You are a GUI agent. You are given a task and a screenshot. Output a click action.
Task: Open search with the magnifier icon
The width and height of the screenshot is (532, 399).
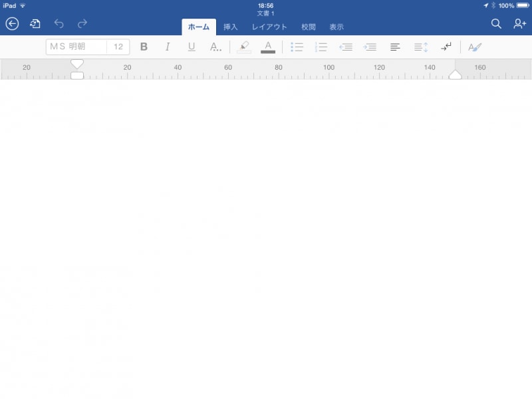[x=496, y=23]
